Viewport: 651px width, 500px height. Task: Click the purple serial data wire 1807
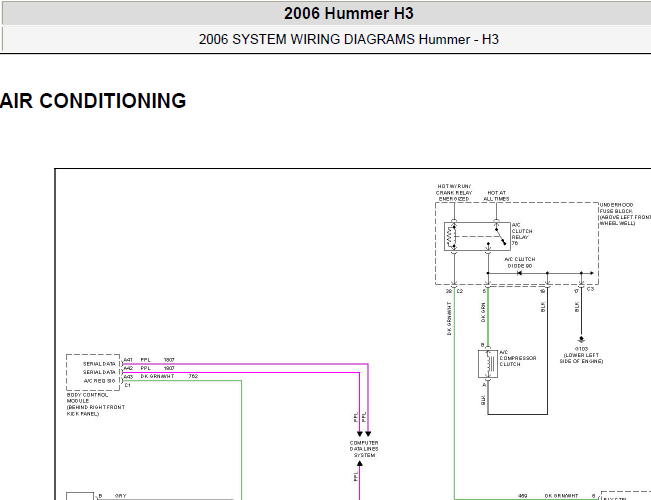(245, 364)
